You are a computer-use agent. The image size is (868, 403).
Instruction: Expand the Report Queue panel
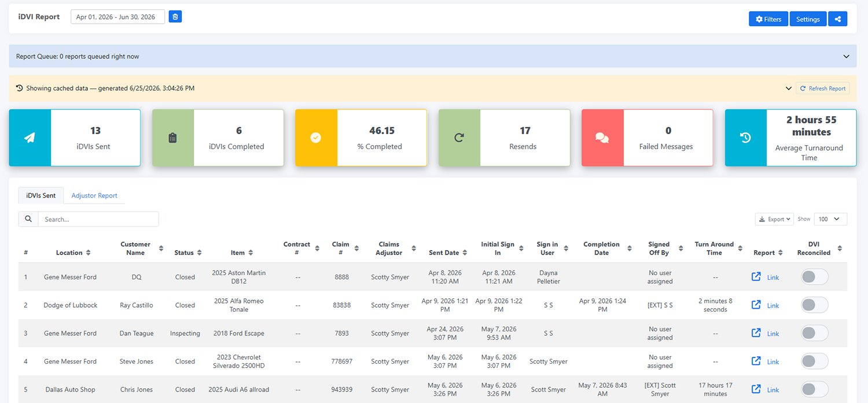tap(847, 57)
